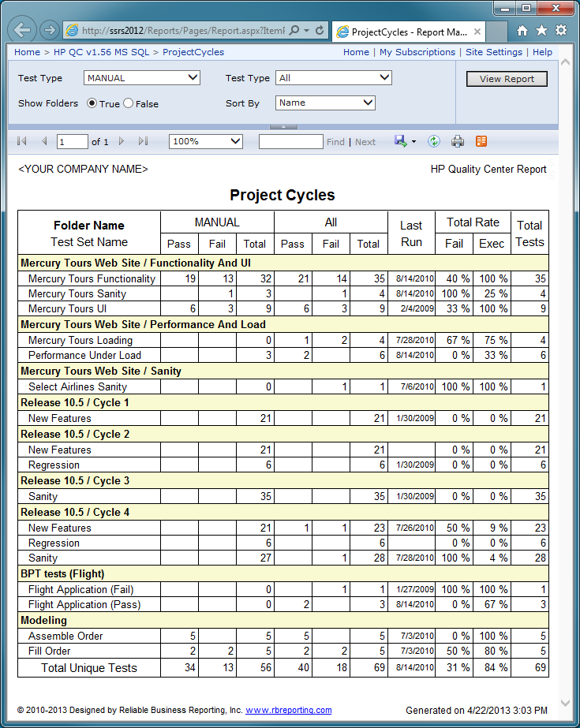580x728 pixels.
Task: Select Mercury Tours Functionality row name
Action: click(92, 278)
